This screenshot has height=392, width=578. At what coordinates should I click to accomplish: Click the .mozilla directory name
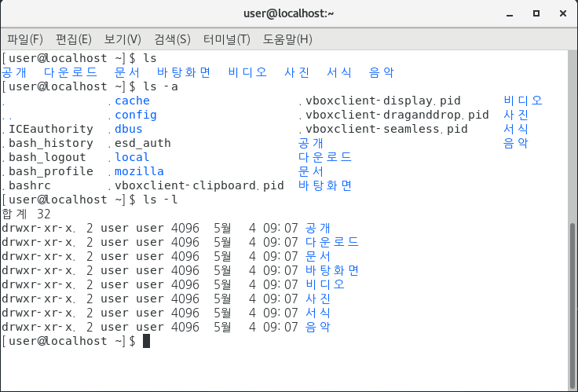tap(136, 171)
